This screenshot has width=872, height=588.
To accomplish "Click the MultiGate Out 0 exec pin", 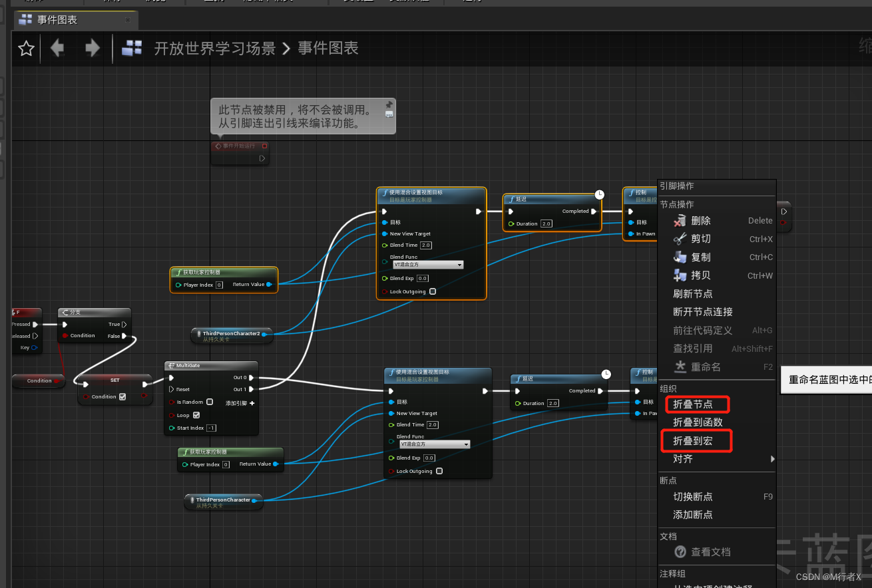I will 251,378.
